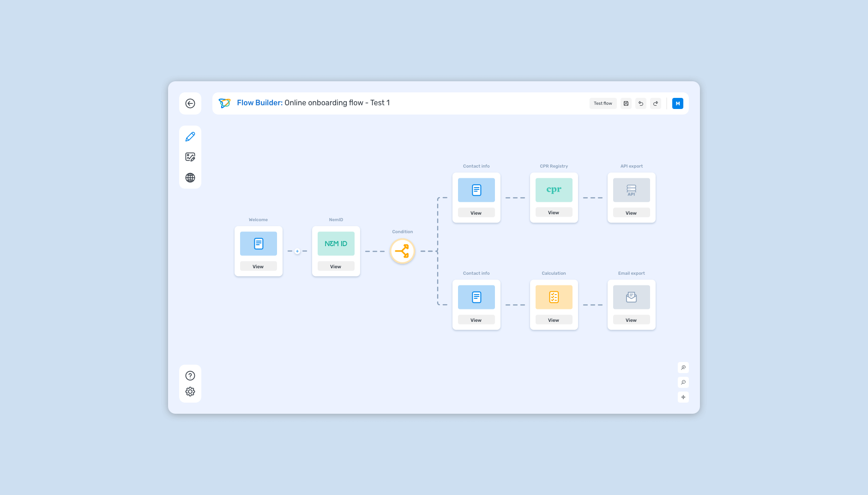Zoom out of the canvas
The height and width of the screenshot is (495, 868).
[683, 382]
